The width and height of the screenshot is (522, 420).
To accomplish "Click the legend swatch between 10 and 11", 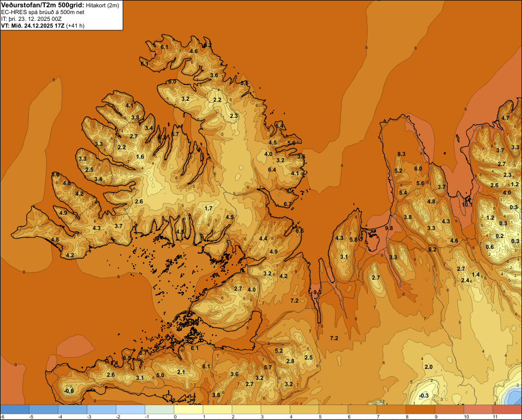I will [x=478, y=410].
